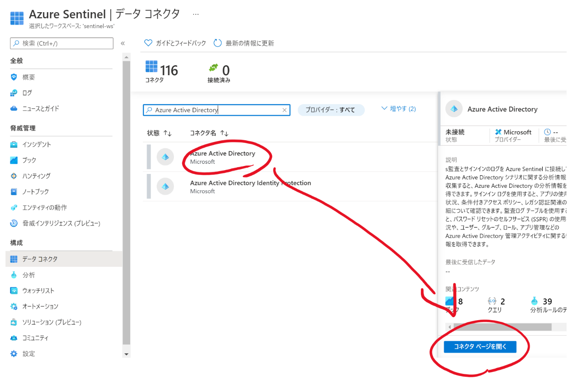Click the 39 分析ルール related content

548,305
